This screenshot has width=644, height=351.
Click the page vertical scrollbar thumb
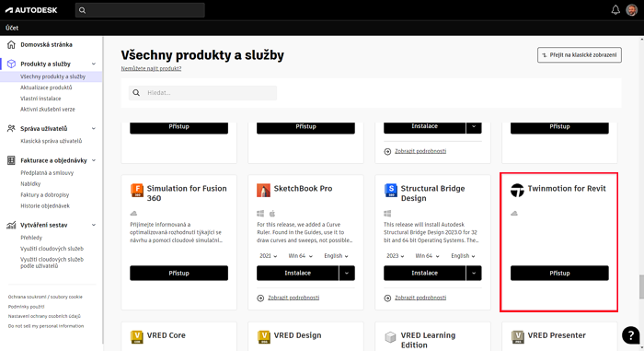click(641, 287)
